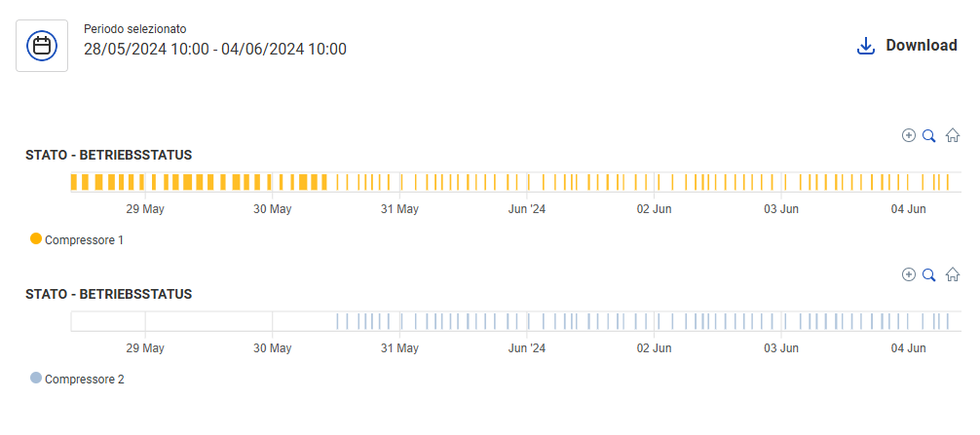Click 03 Jun label on Compressore 2 axis
This screenshot has width=980, height=435.
pyautogui.click(x=781, y=348)
